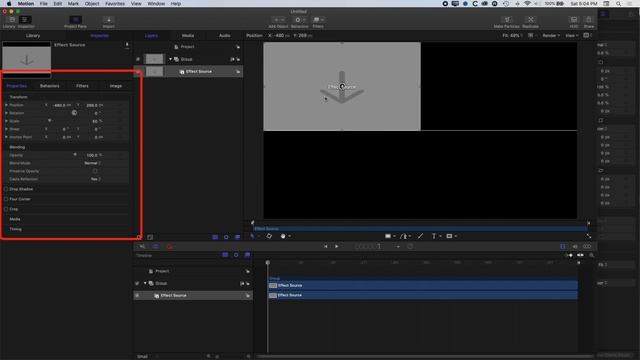The width and height of the screenshot is (640, 360).
Task: Open the Blend Mode Normal dropdown
Action: [x=93, y=163]
